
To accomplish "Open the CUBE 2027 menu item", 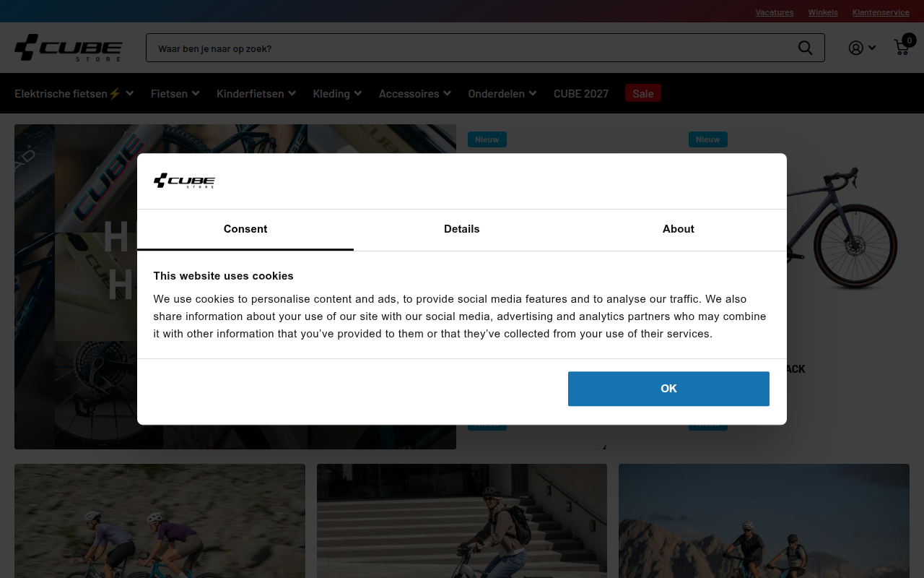I will tap(581, 93).
